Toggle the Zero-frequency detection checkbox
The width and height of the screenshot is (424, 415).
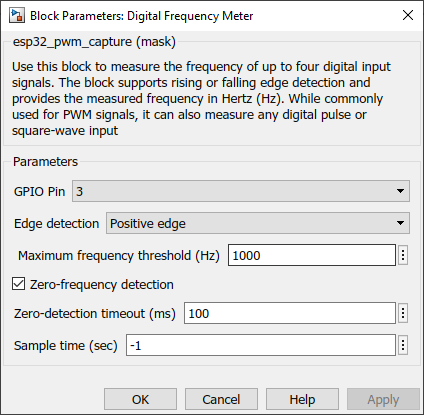[18, 284]
